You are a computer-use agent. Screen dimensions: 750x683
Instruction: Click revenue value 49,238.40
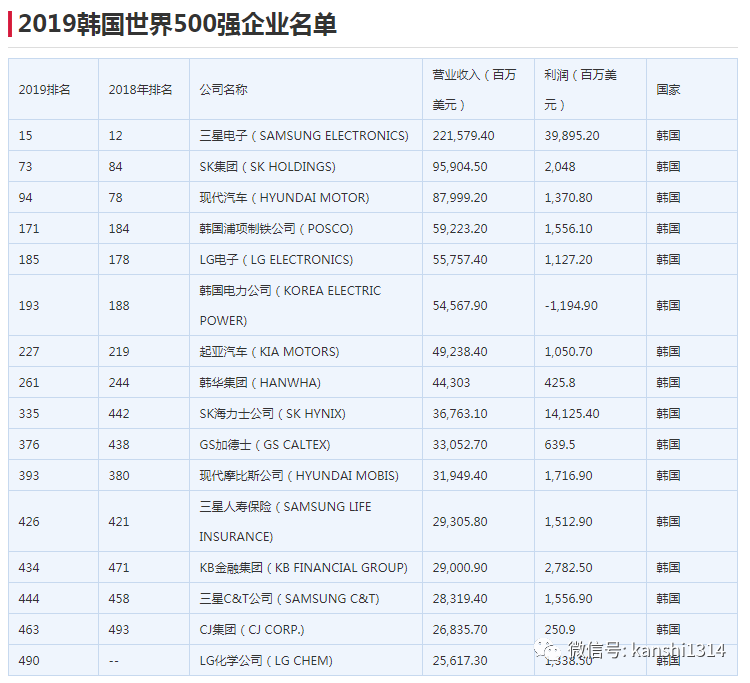pyautogui.click(x=460, y=352)
